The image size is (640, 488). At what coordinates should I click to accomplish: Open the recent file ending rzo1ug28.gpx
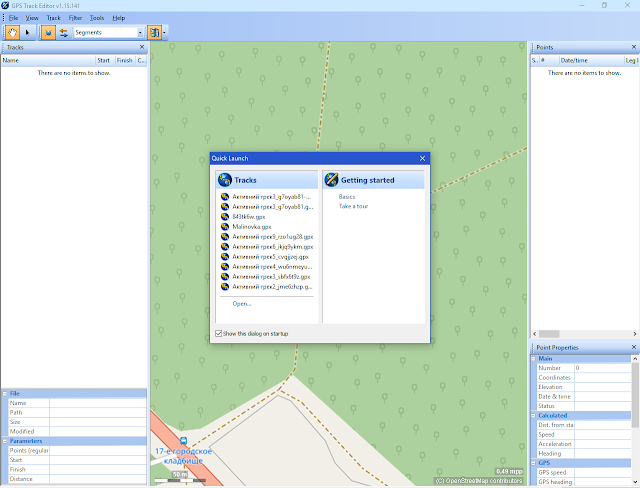(273, 237)
